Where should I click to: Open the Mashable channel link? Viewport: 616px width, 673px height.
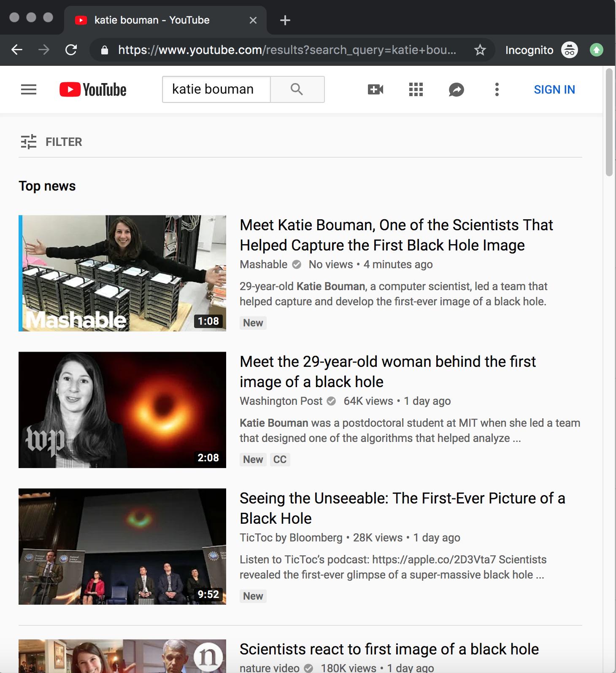(x=263, y=264)
